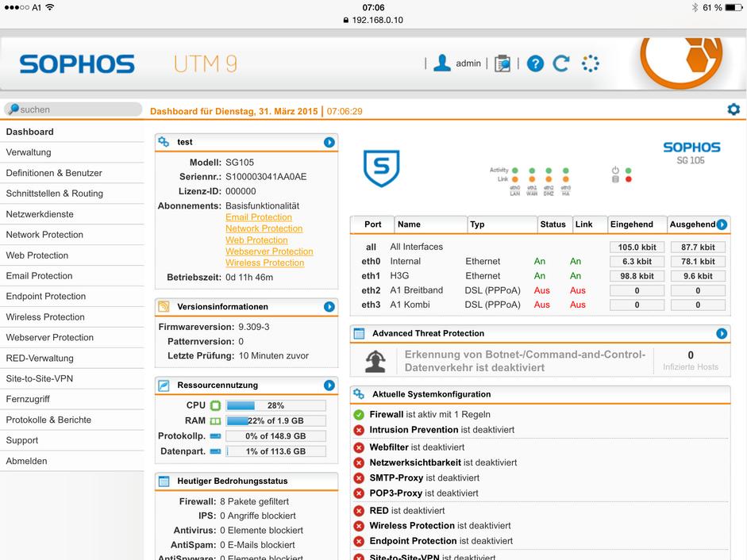This screenshot has width=747, height=560.
Task: Click the CPU 28% usage bar
Action: coord(275,405)
